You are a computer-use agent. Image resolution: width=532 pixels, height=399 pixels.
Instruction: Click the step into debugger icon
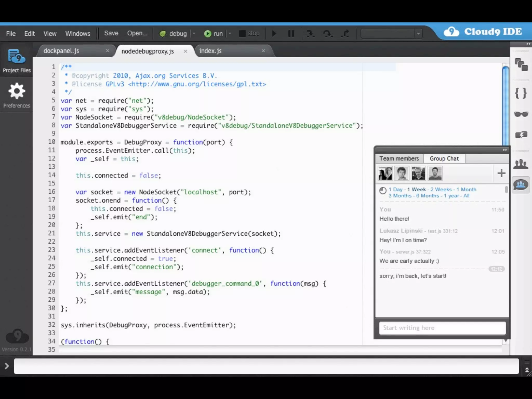[310, 34]
